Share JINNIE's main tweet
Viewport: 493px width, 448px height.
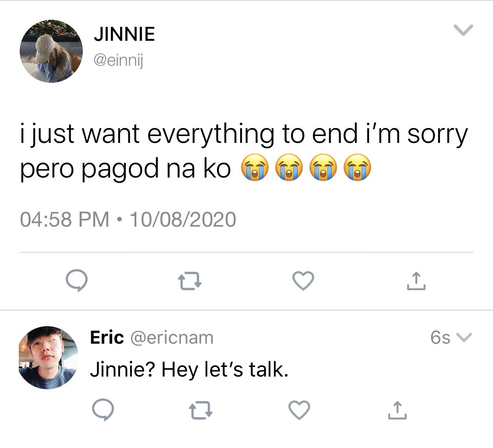tap(416, 281)
